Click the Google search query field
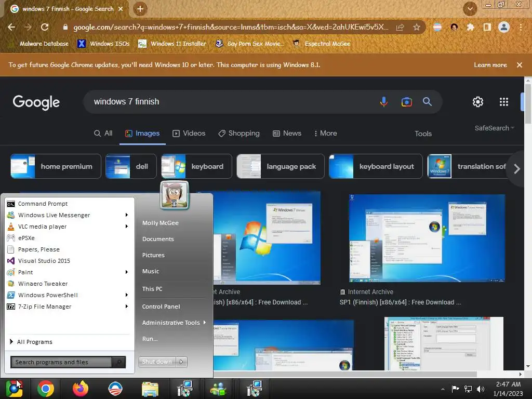The image size is (532, 399). point(231,101)
